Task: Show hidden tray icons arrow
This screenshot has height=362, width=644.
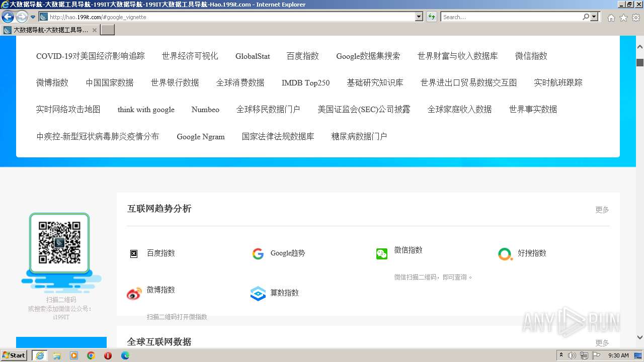Action: point(561,355)
